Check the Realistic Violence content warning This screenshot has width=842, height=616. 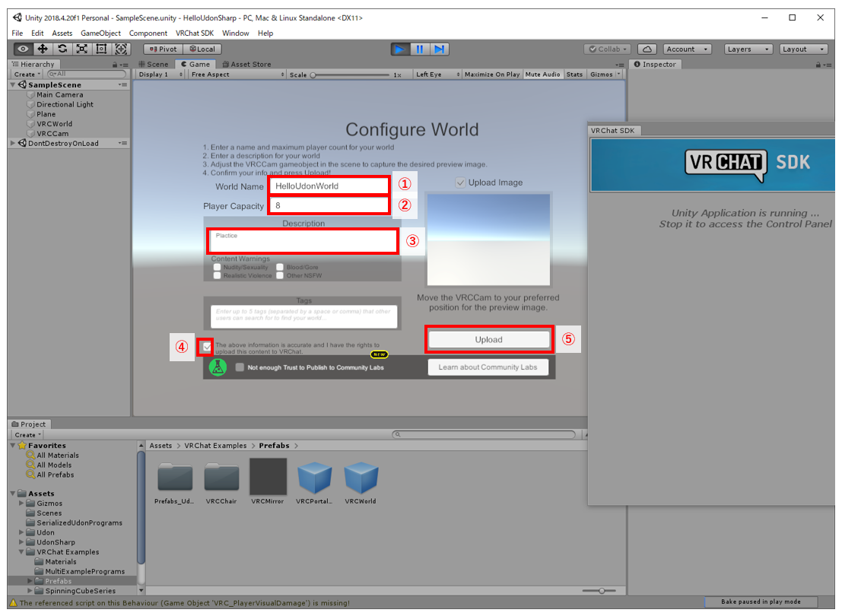tap(217, 275)
